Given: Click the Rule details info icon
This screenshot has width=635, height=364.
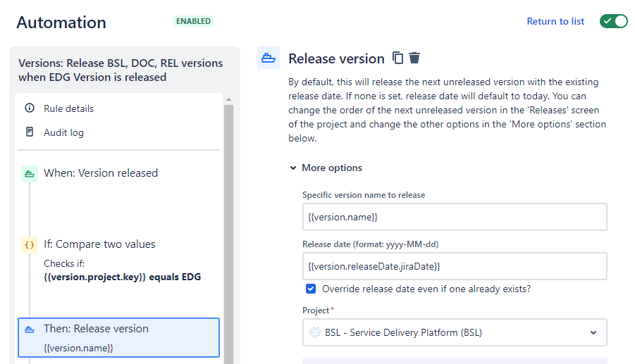Looking at the screenshot, I should [x=30, y=108].
